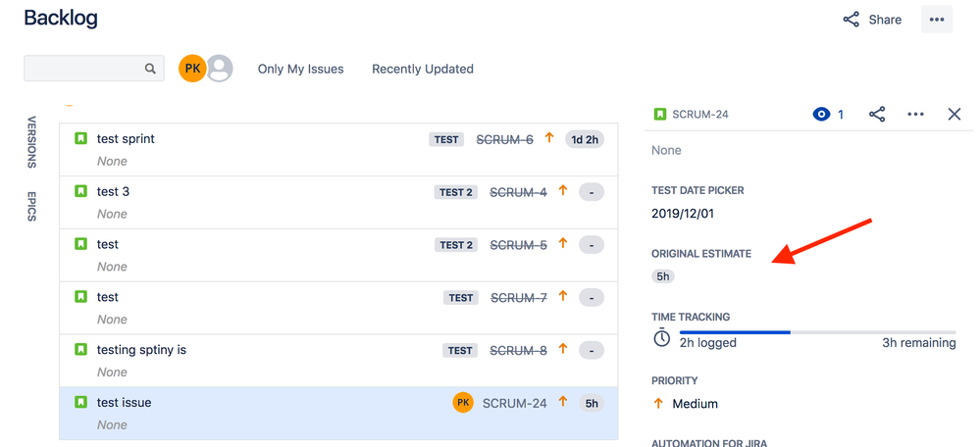The height and width of the screenshot is (447, 980).
Task: Open SCRUM-24 key in the detail panel
Action: (x=700, y=115)
